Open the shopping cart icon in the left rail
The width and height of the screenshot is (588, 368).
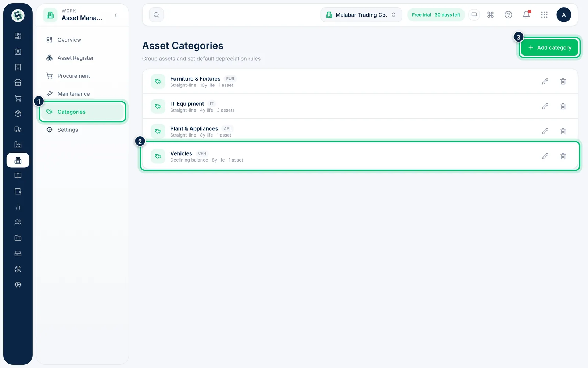click(18, 98)
